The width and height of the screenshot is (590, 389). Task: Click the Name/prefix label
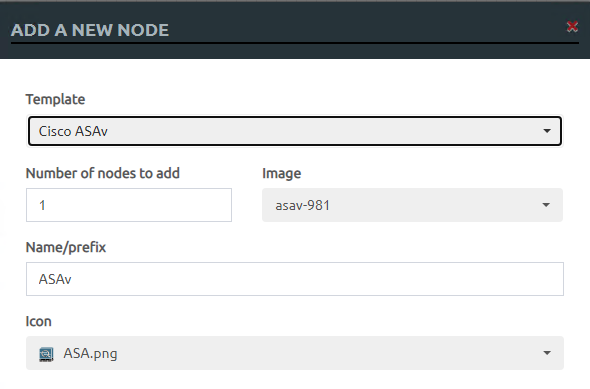[66, 248]
